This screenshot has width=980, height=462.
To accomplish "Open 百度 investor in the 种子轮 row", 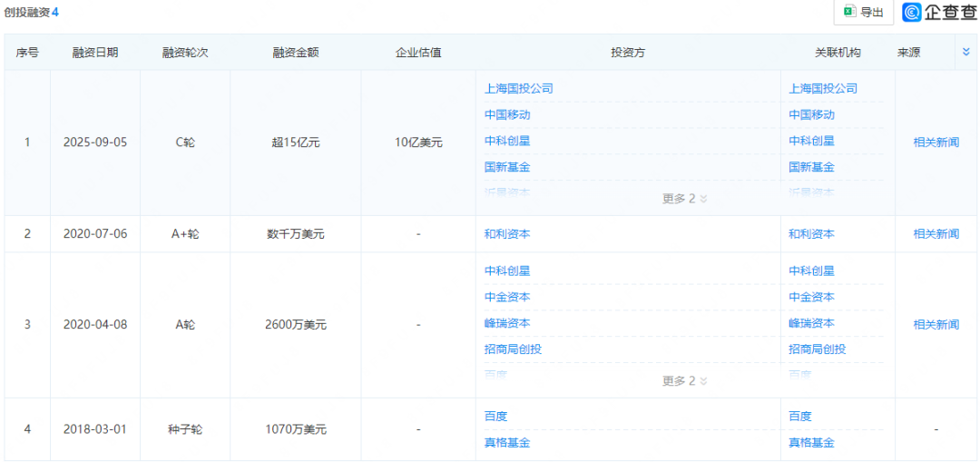I will pos(496,417).
